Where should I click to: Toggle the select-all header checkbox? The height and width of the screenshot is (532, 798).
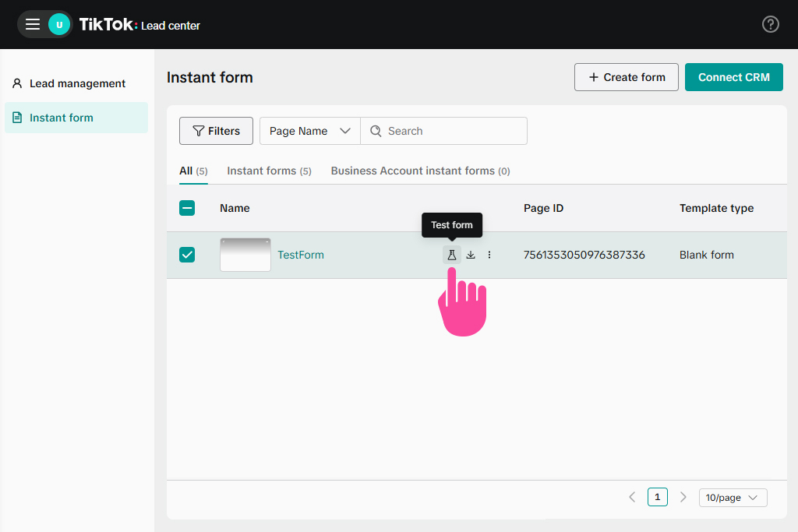[x=187, y=208]
